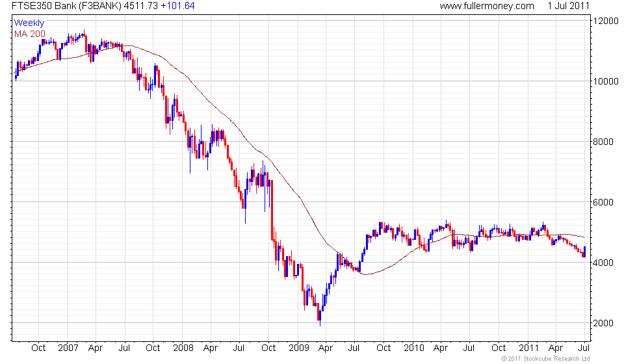
Task: Click the 1 Jul 2011 date label
Action: click(568, 6)
